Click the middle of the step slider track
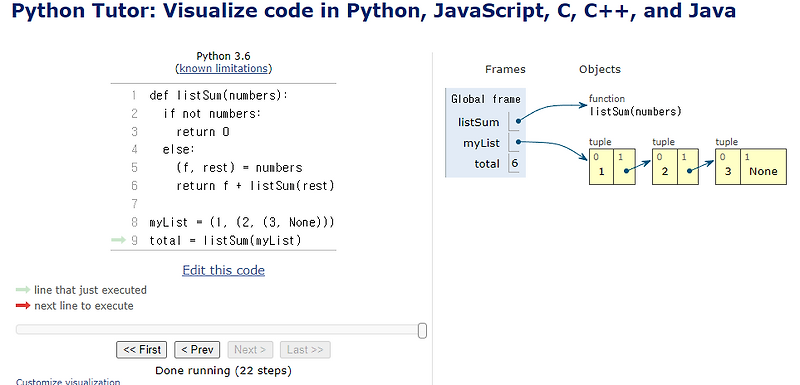Viewport: 800px width, 385px height. coord(220,330)
